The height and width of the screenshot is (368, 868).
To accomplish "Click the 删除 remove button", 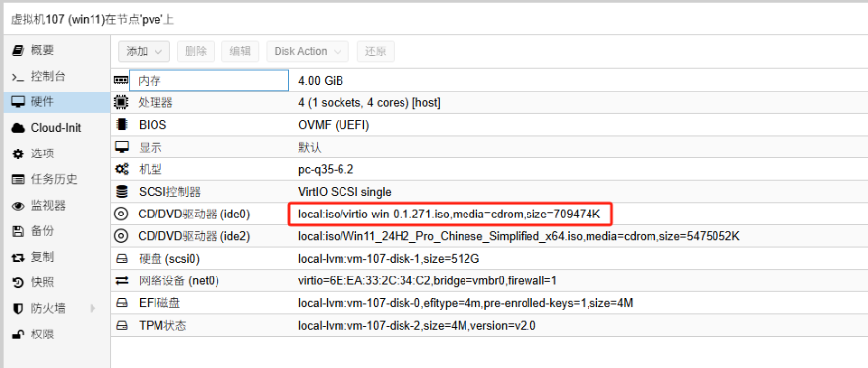I will tap(196, 51).
